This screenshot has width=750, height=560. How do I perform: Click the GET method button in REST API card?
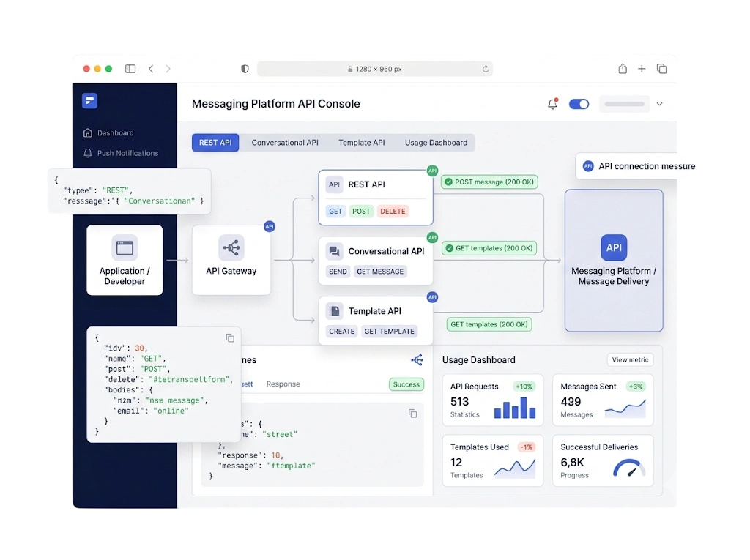[335, 212]
